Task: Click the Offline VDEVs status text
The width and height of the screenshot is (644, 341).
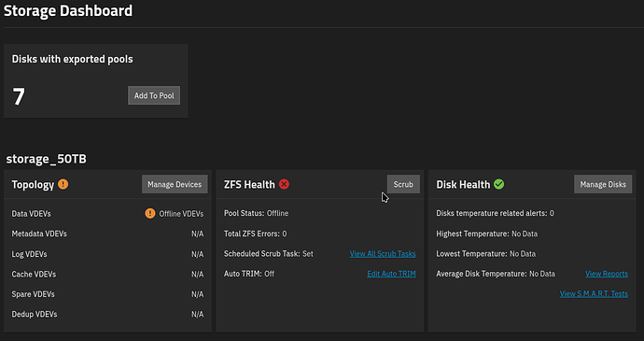Action: coord(181,214)
